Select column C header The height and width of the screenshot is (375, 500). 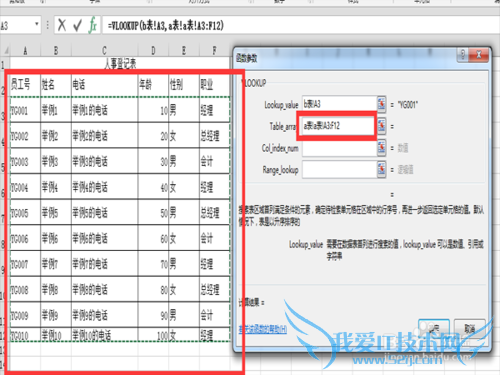click(x=104, y=50)
